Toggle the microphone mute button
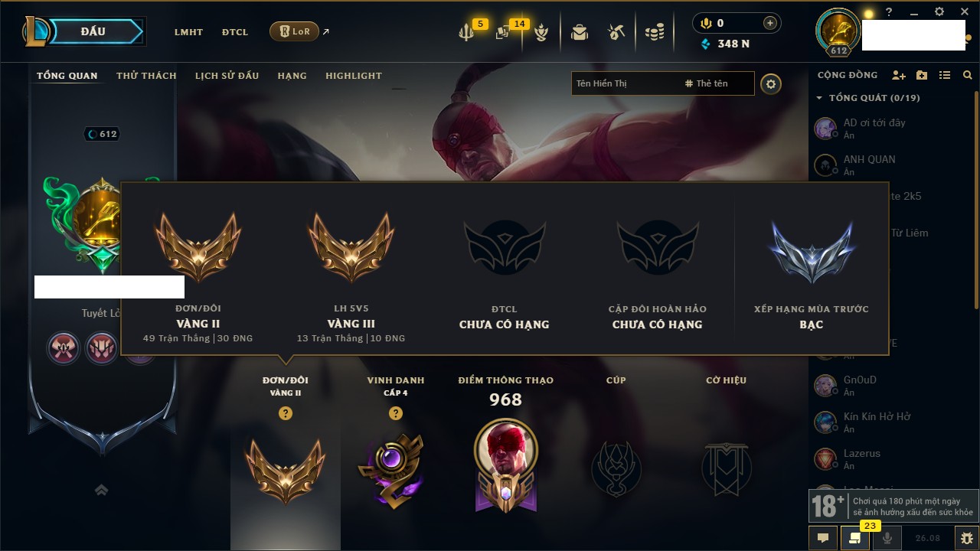The width and height of the screenshot is (980, 551). tap(887, 537)
